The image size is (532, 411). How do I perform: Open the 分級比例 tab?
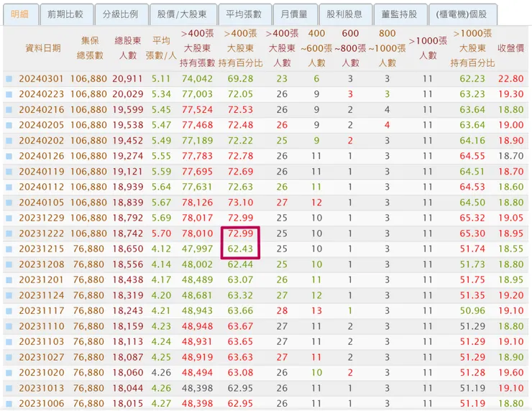121,14
